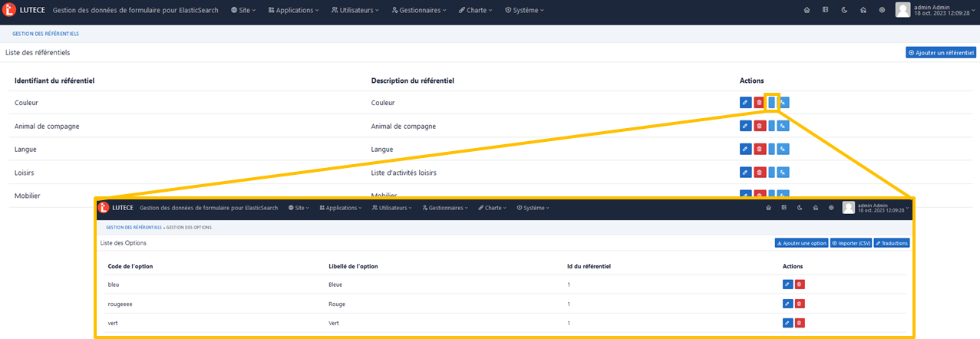Delete the Langue referential with the trash icon
The width and height of the screenshot is (980, 339).
(759, 150)
